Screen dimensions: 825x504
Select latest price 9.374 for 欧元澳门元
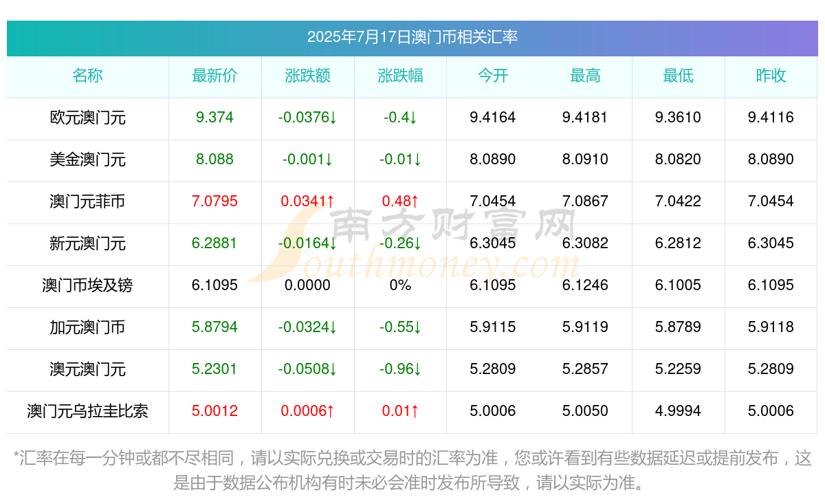pyautogui.click(x=215, y=118)
